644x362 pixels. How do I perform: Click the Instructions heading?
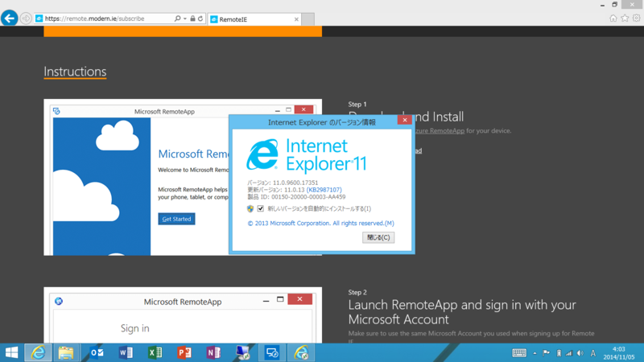(x=75, y=72)
